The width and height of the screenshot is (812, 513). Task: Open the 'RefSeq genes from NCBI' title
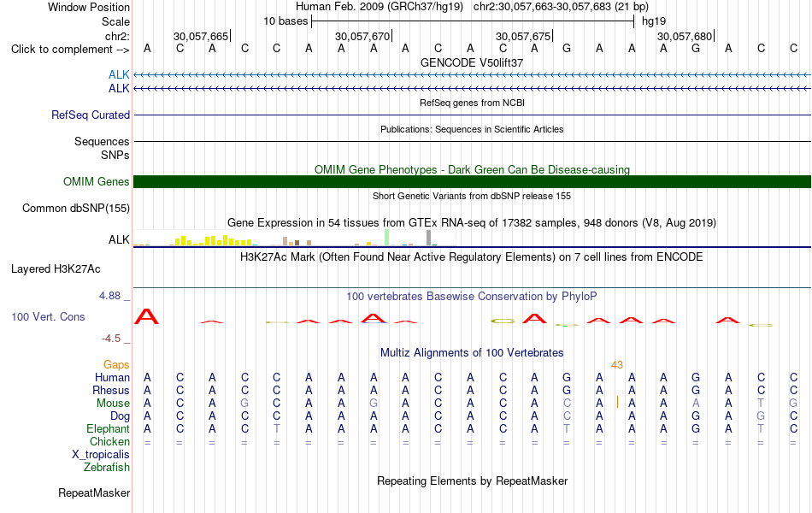point(472,103)
